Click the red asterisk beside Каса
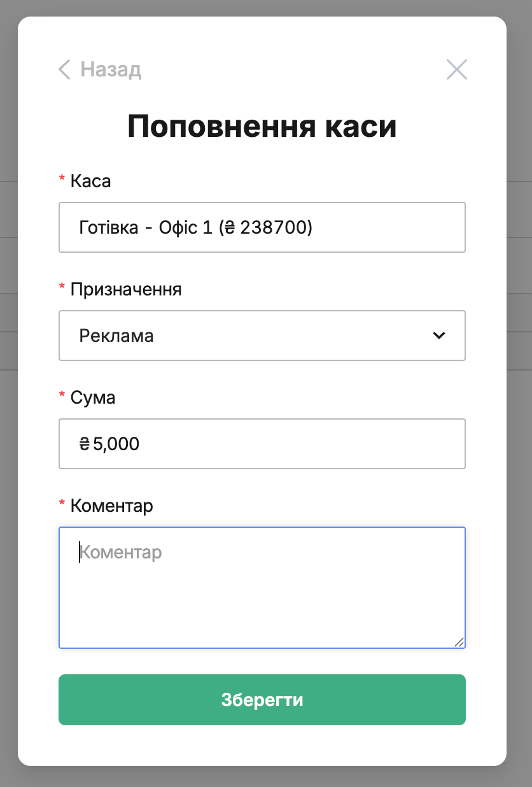 pyautogui.click(x=62, y=180)
